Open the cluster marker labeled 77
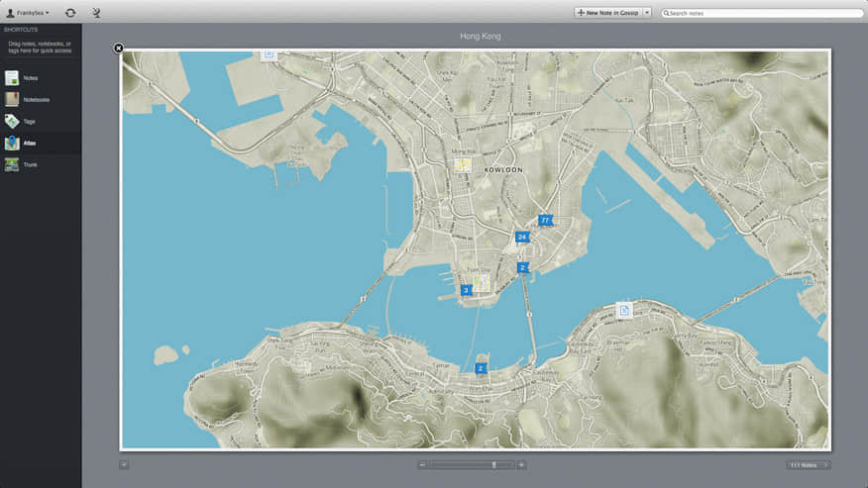 pyautogui.click(x=545, y=220)
